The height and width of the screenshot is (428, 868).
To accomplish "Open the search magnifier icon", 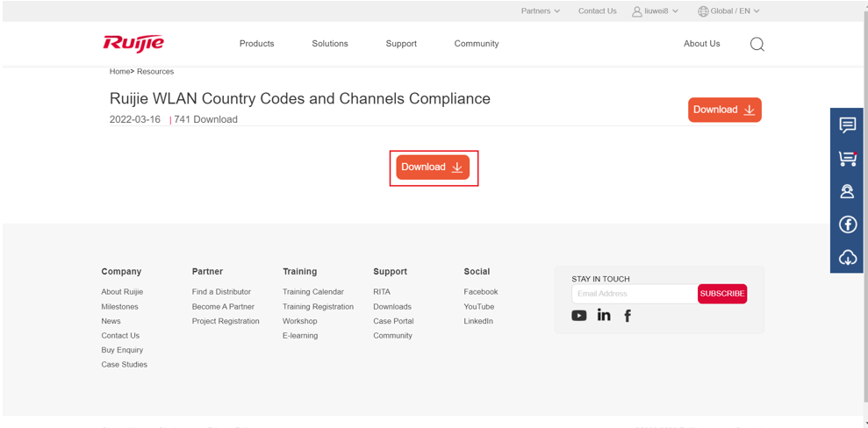I will pyautogui.click(x=757, y=44).
